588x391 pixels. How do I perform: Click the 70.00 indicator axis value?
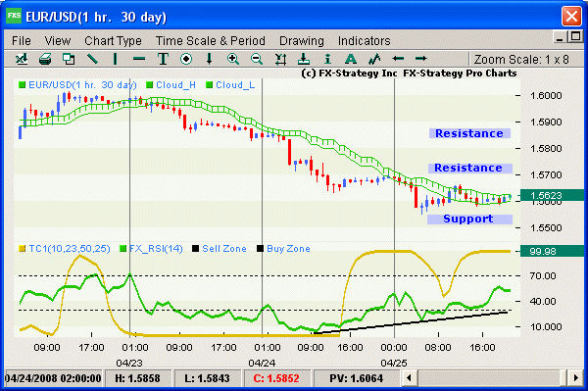coord(543,276)
